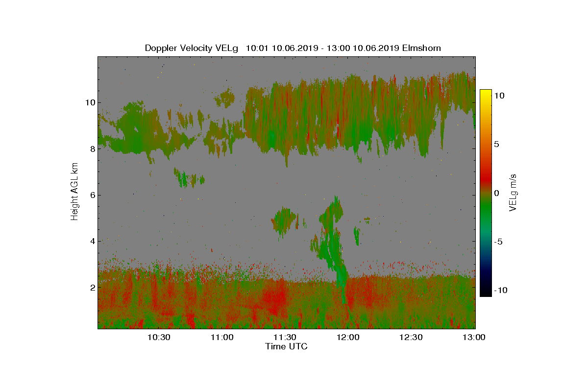This screenshot has height=392, width=588.
Task: Click the colorbar tick label '-10'
Action: pos(501,291)
